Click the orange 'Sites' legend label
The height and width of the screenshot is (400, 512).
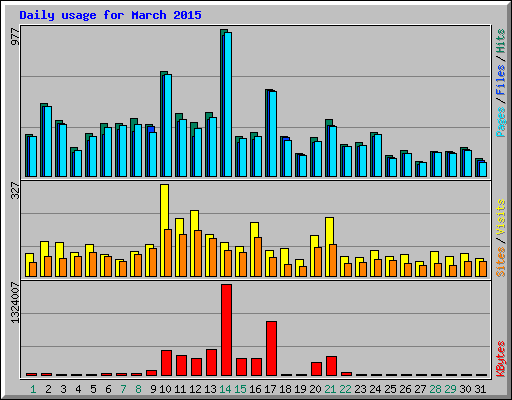[x=501, y=262]
